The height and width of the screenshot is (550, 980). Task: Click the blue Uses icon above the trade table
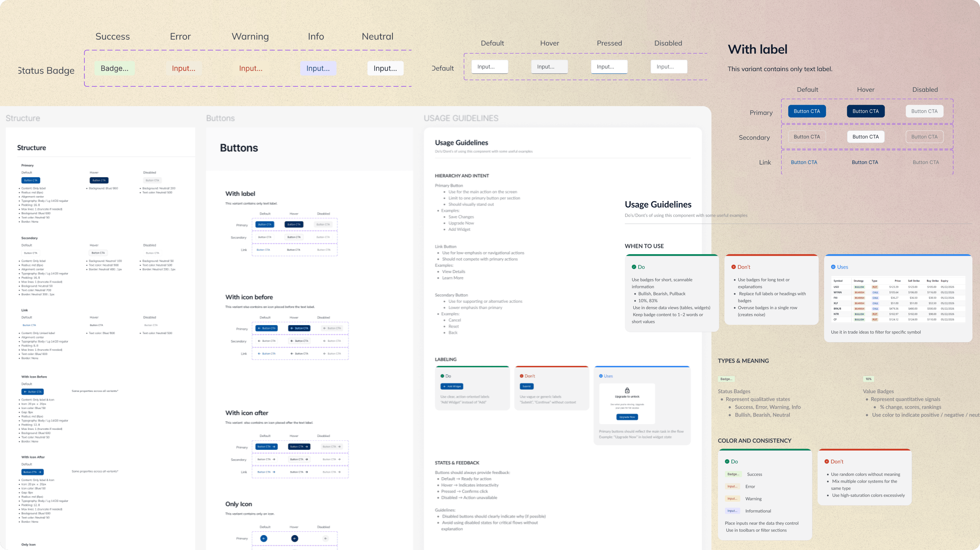pos(833,267)
